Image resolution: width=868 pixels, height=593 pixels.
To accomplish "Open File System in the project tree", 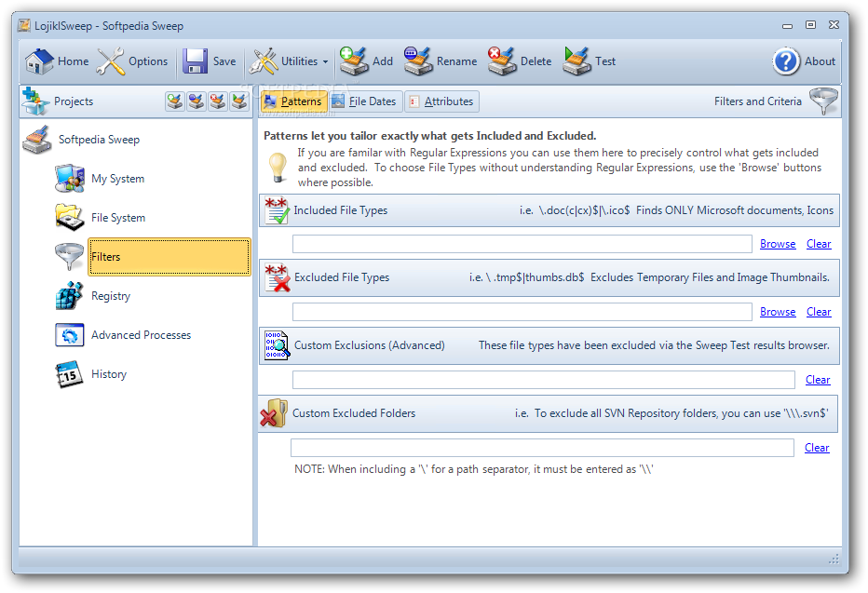I will 118,218.
